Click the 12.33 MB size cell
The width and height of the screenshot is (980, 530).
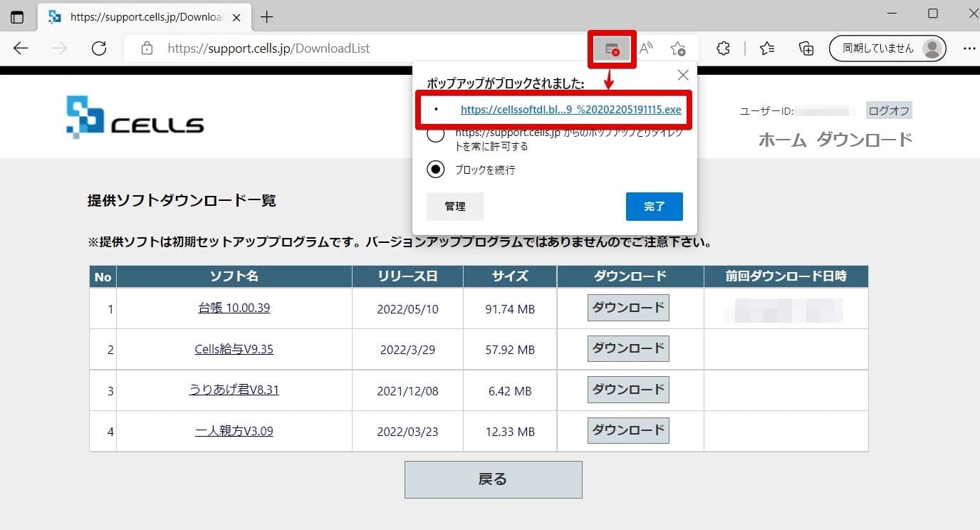(x=510, y=432)
